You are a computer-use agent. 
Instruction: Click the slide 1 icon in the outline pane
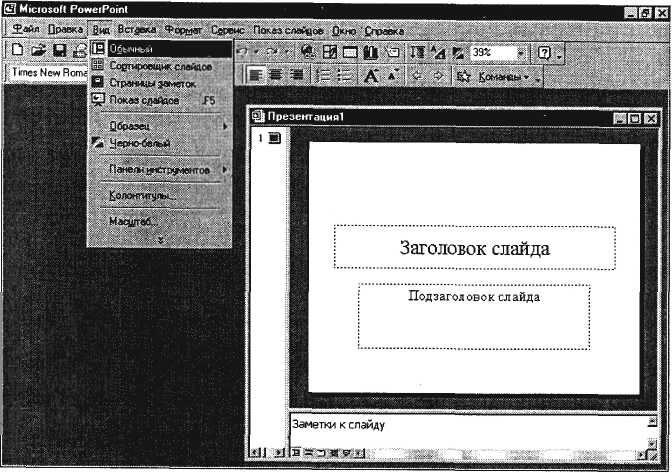click(274, 138)
